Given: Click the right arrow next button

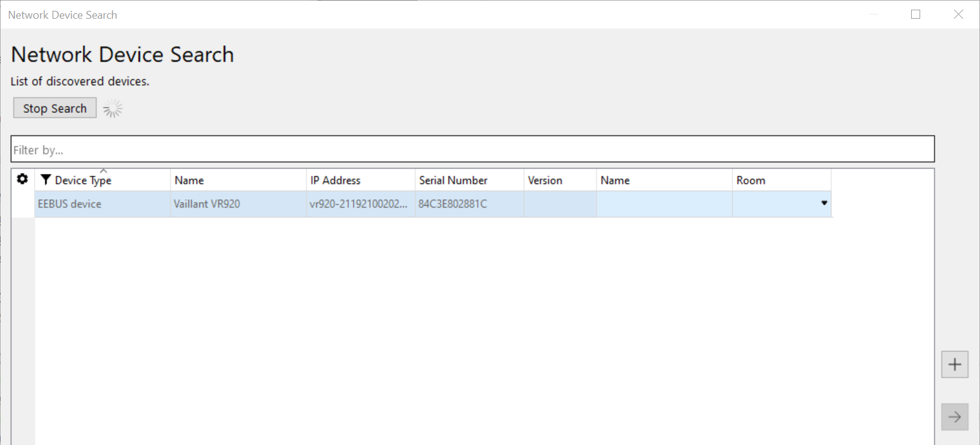Looking at the screenshot, I should click(955, 417).
